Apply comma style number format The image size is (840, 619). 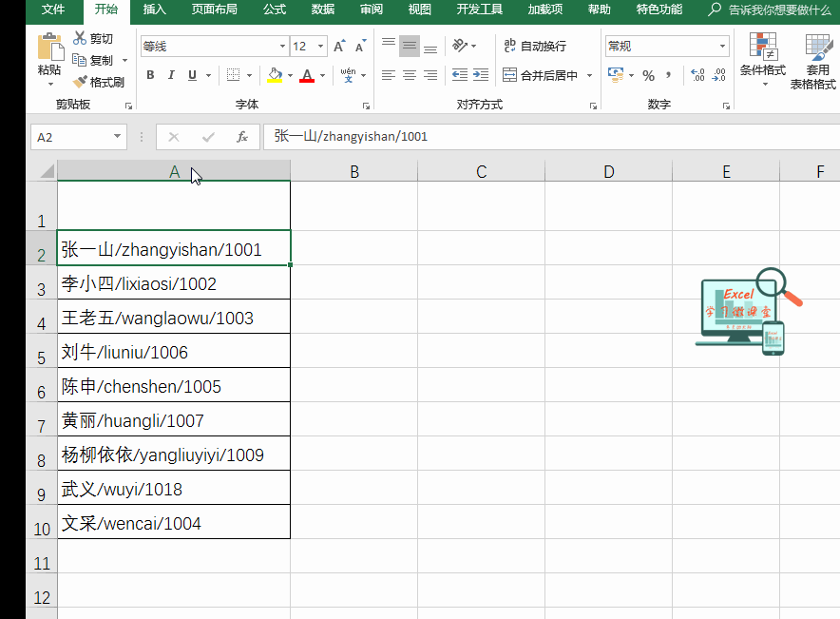click(669, 75)
